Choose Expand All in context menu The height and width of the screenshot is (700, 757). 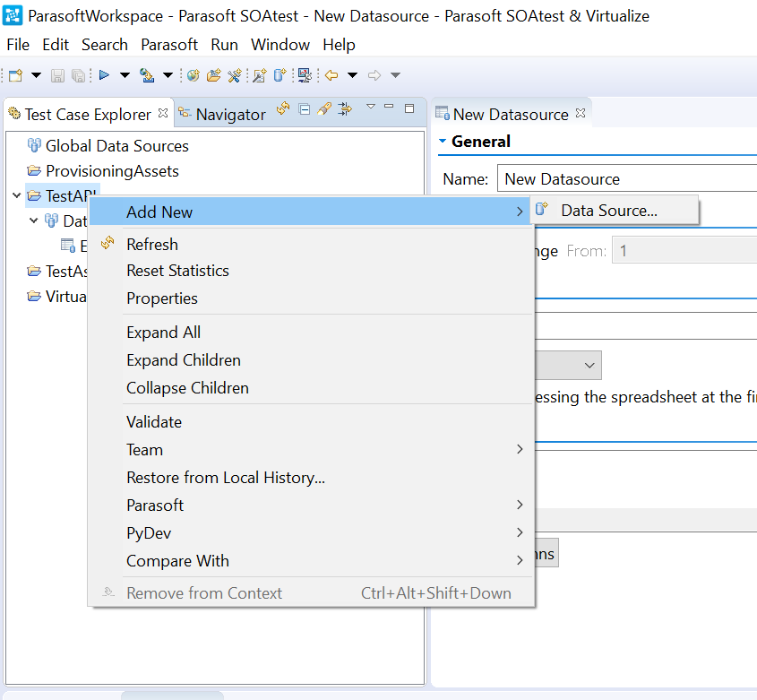pyautogui.click(x=312, y=333)
